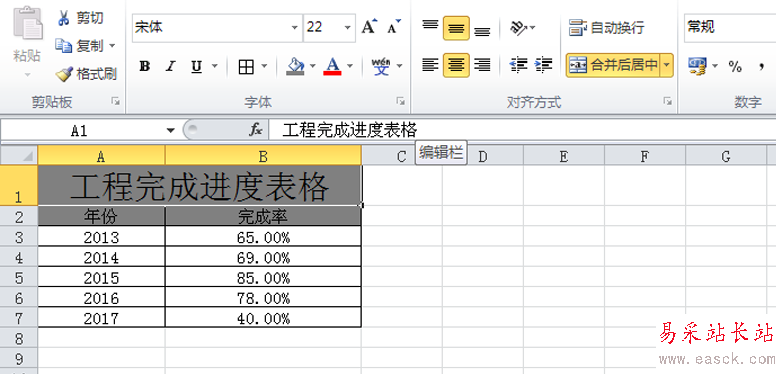Toggle center horizontal alignment
Viewport: 776px width, 374px height.
(456, 65)
